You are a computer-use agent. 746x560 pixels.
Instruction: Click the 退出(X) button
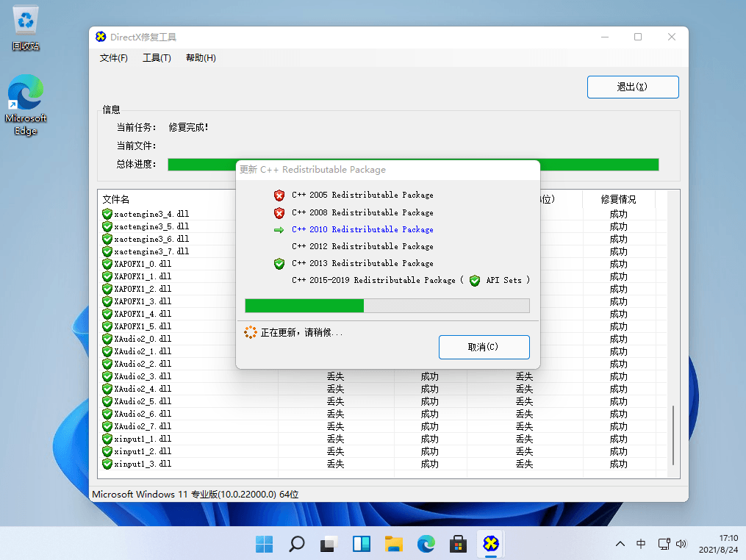click(x=633, y=87)
